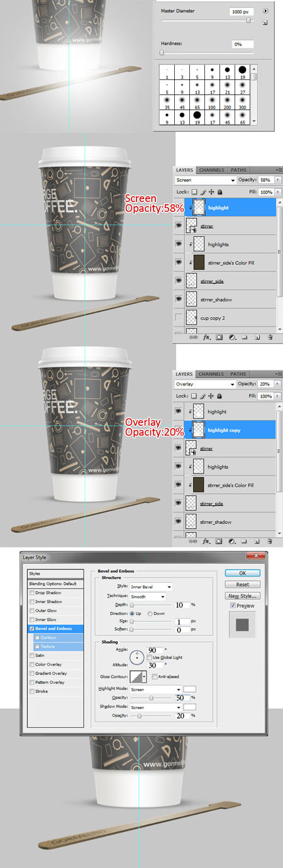Image resolution: width=283 pixels, height=868 pixels.
Task: Uncheck Bevel and Emboss style
Action: (x=32, y=628)
